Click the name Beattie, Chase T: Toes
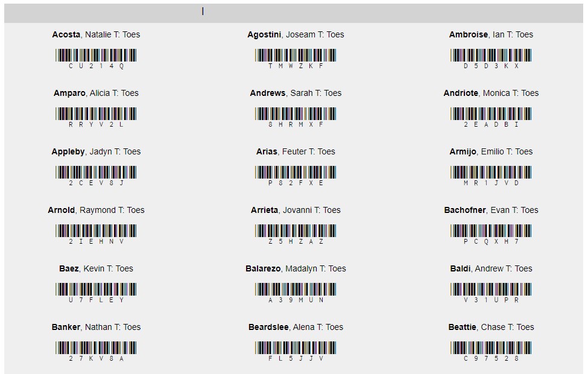Screen dimensions: 588x374 point(491,327)
